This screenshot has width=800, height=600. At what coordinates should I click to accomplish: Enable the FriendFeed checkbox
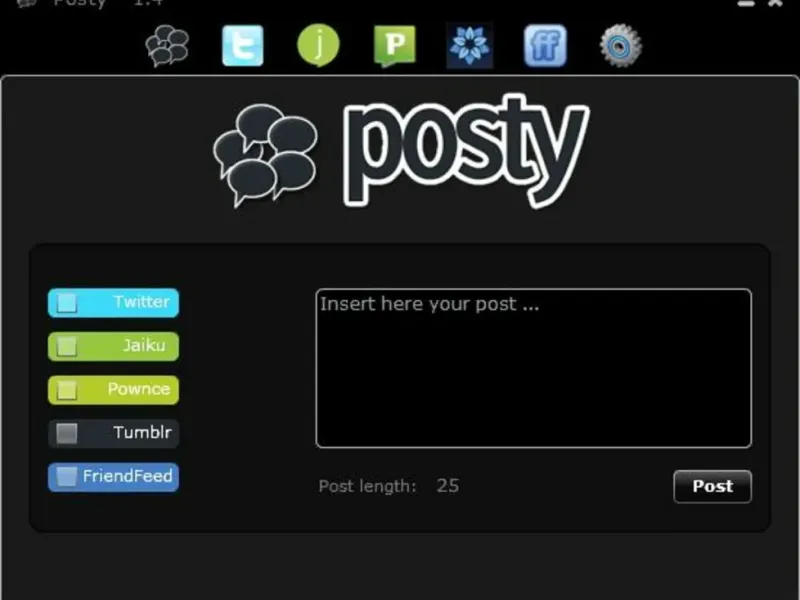67,477
